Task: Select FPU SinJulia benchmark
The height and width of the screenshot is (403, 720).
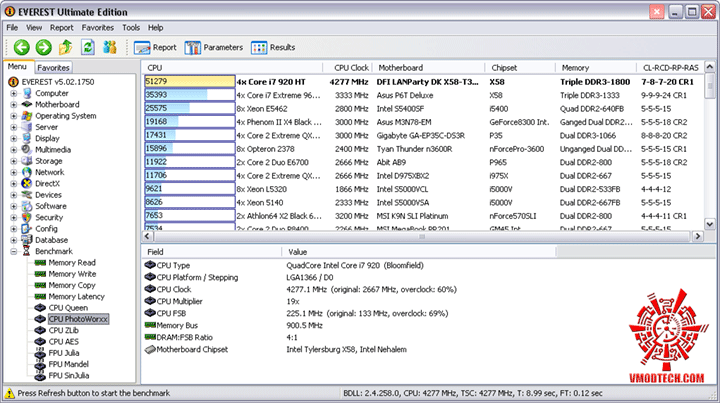Action: (x=68, y=375)
